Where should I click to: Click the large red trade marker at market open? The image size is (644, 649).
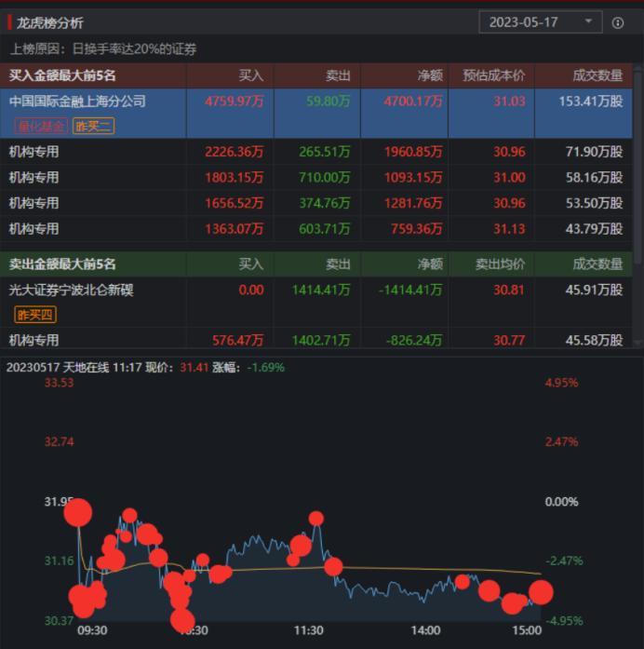[x=77, y=512]
